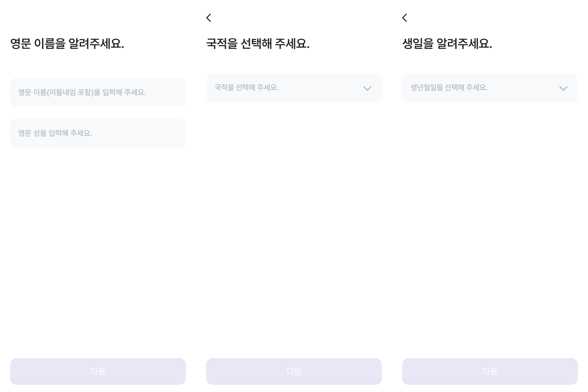Tap '다음' button on the birthday screen
Viewport: 588px width, 392px height.
(x=490, y=371)
